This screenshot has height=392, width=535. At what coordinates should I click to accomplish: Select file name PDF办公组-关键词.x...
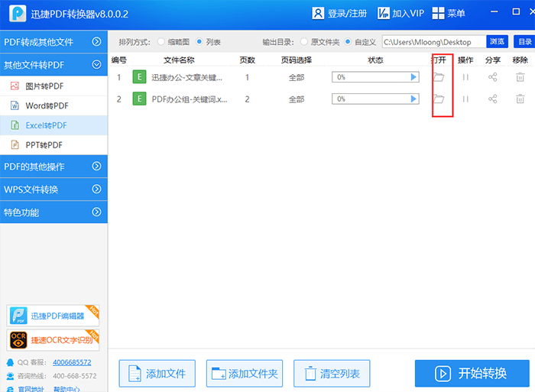(x=190, y=99)
